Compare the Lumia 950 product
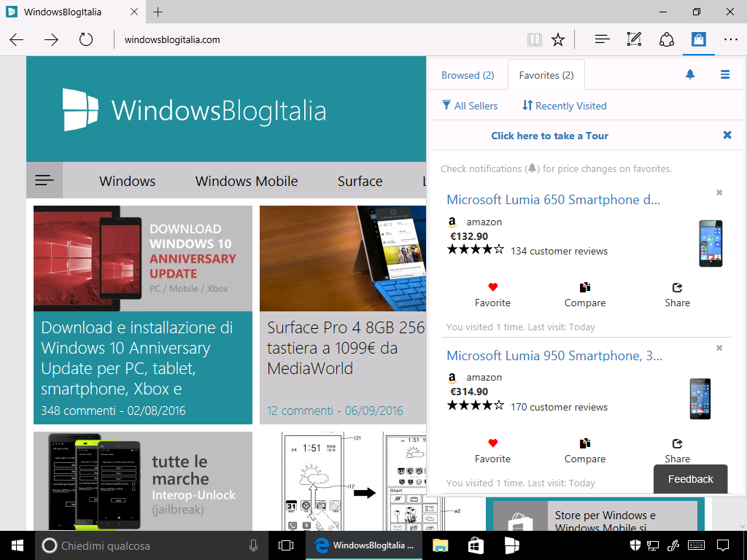The image size is (747, 560). click(x=585, y=451)
